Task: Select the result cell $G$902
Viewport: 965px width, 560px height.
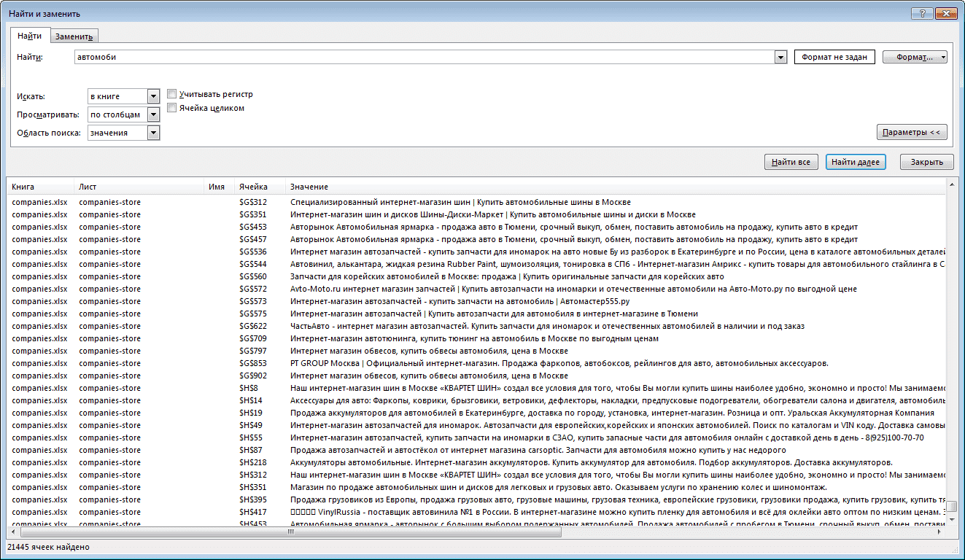Action: click(253, 376)
